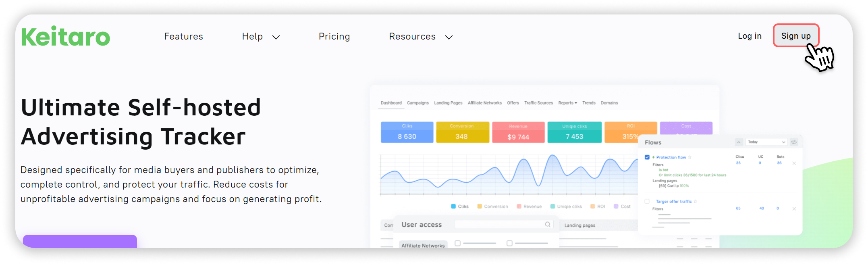Click the search magnifier in User access
868x265 pixels.
(548, 224)
